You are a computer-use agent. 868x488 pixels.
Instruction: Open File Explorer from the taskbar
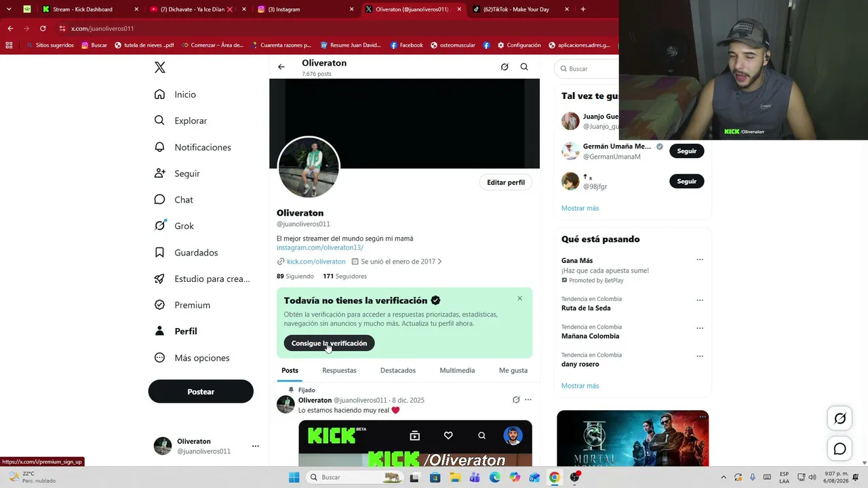pos(455,477)
